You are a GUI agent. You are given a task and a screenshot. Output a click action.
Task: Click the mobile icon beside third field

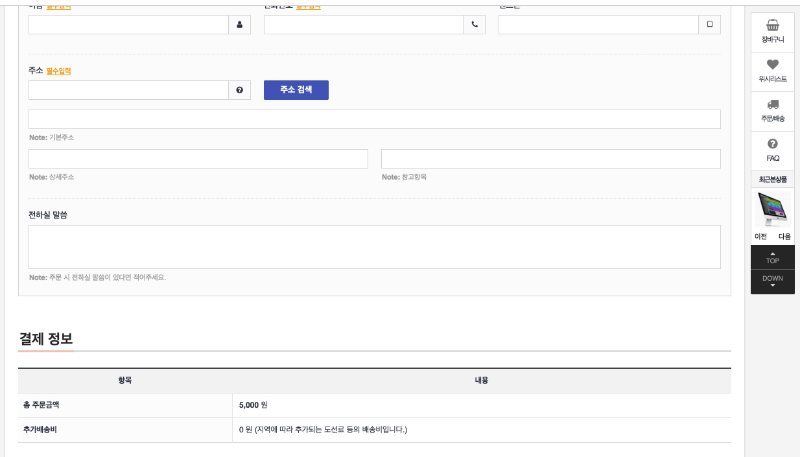coord(710,24)
